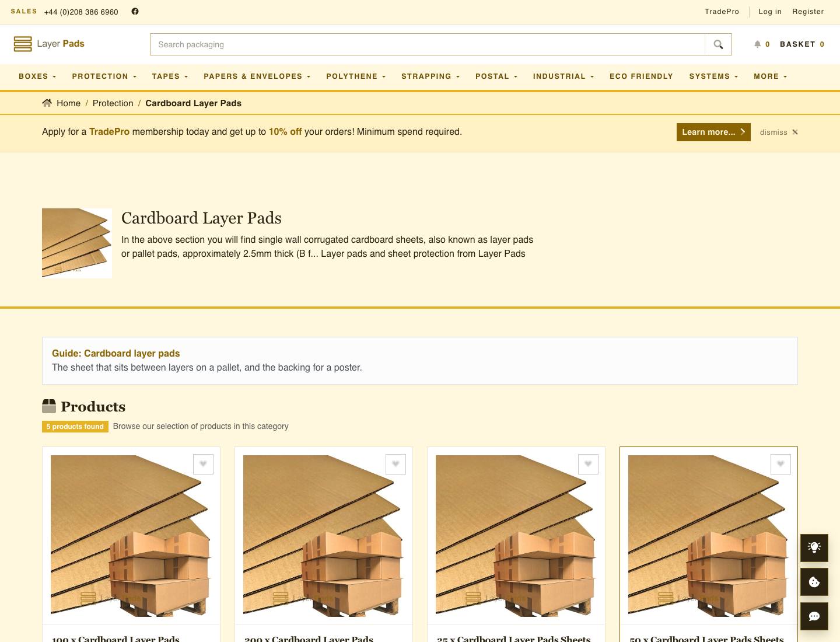Open the notifications bell
The height and width of the screenshot is (642, 840).
(x=757, y=44)
